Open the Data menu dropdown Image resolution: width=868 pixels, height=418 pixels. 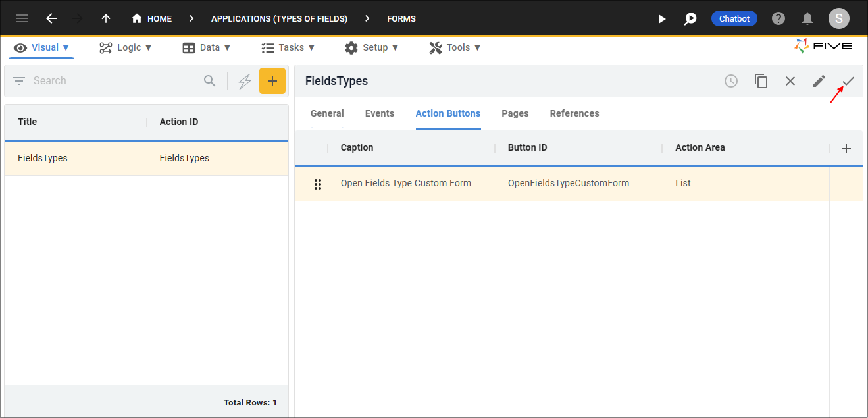pyautogui.click(x=207, y=47)
